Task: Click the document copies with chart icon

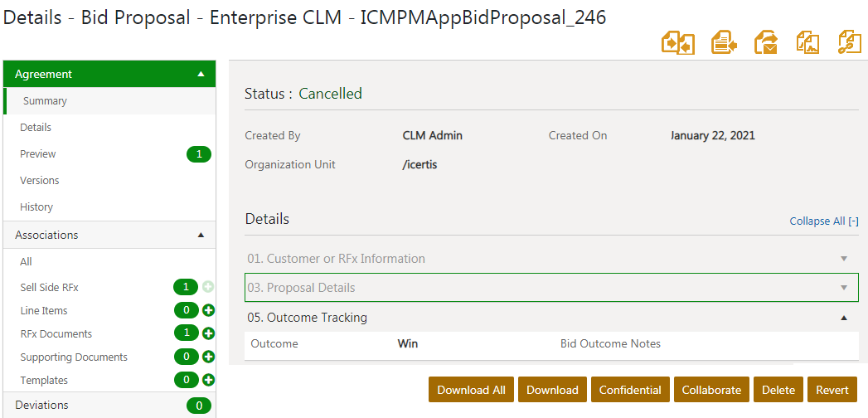Action: [x=807, y=42]
